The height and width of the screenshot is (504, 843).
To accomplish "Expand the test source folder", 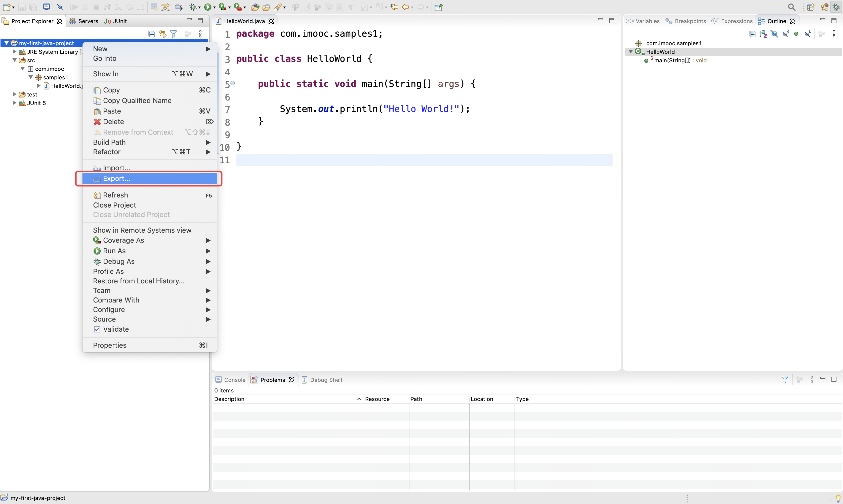I will pyautogui.click(x=14, y=94).
